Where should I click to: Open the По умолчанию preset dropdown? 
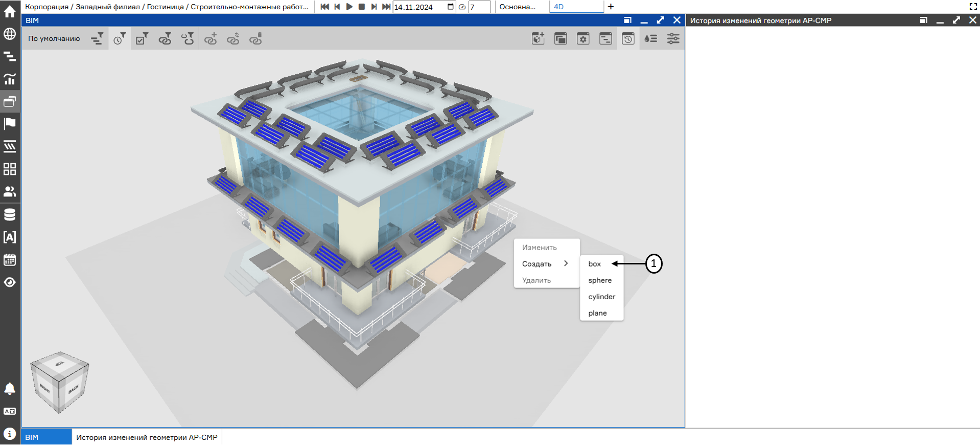pyautogui.click(x=54, y=39)
